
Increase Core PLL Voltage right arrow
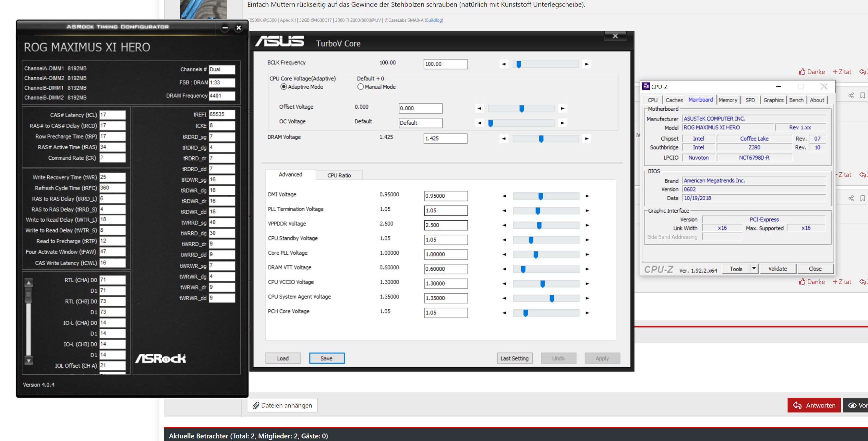click(587, 254)
